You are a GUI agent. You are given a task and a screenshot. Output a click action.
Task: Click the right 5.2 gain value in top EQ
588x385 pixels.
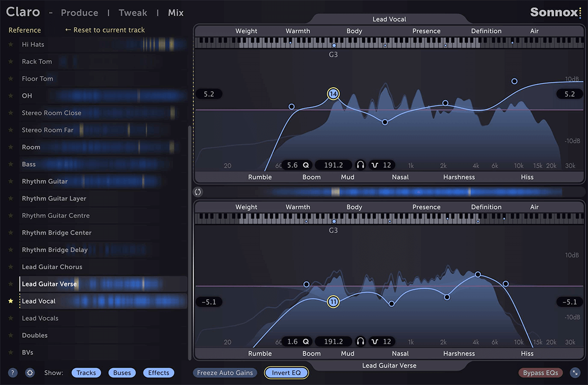569,94
